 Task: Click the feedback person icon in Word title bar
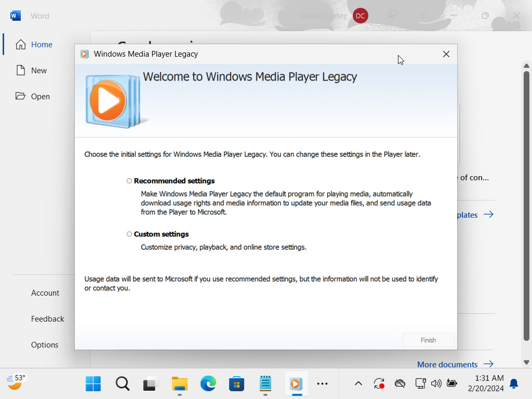pos(392,16)
